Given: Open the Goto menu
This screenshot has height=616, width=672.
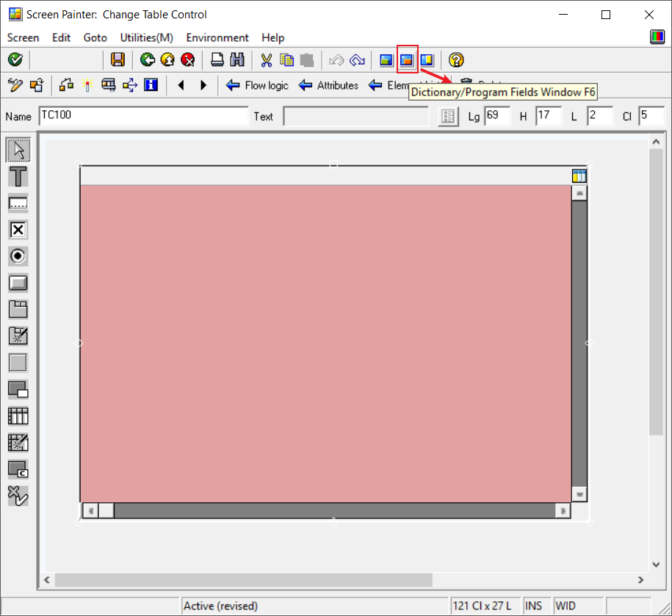Looking at the screenshot, I should 95,37.
